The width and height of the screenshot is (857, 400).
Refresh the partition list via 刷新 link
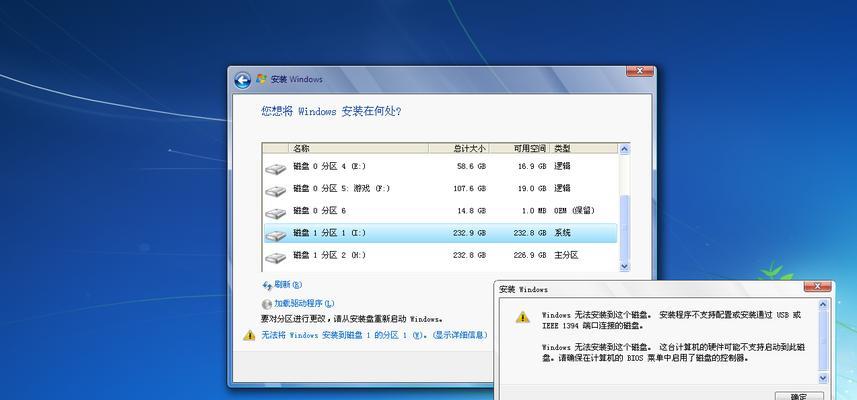287,285
